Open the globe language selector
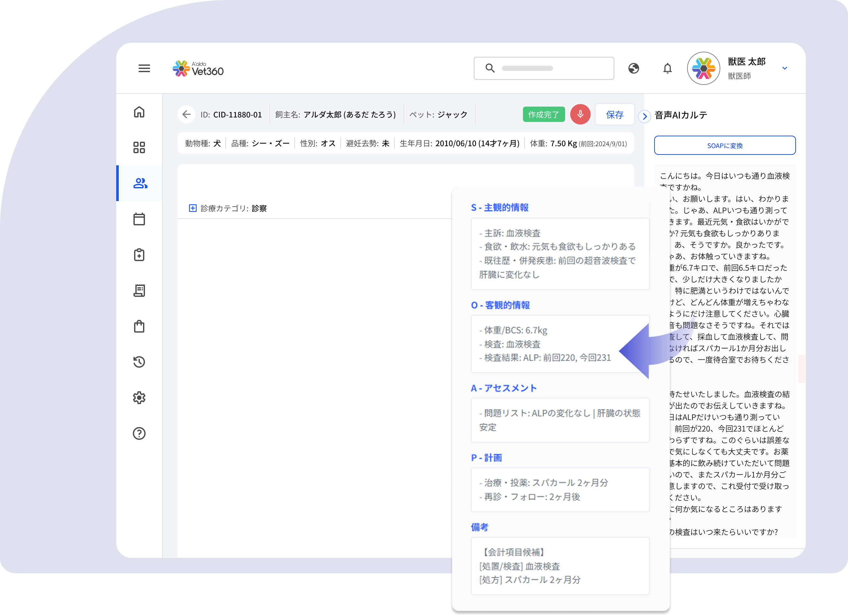Viewport: 848px width, 616px height. (x=633, y=68)
